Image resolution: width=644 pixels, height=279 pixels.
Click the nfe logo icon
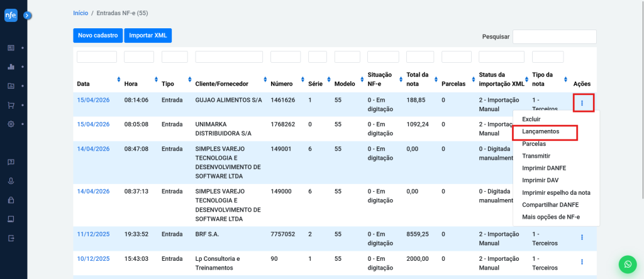11,16
